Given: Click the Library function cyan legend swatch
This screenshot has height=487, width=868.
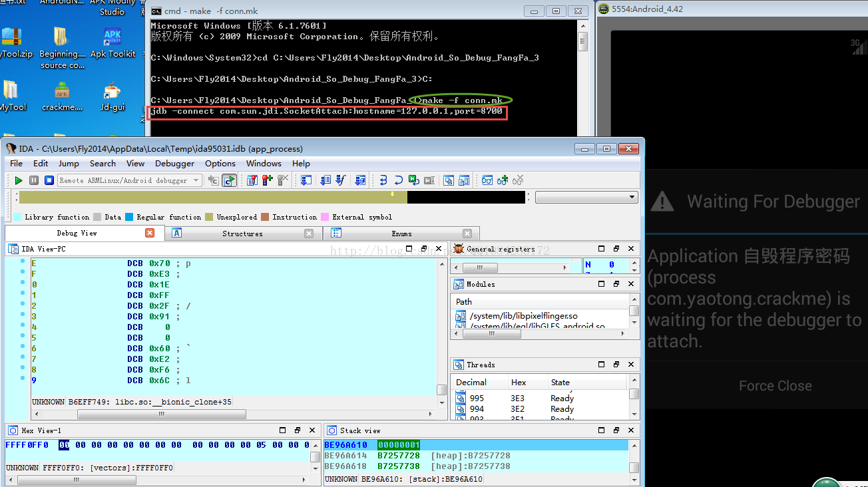Looking at the screenshot, I should point(17,217).
